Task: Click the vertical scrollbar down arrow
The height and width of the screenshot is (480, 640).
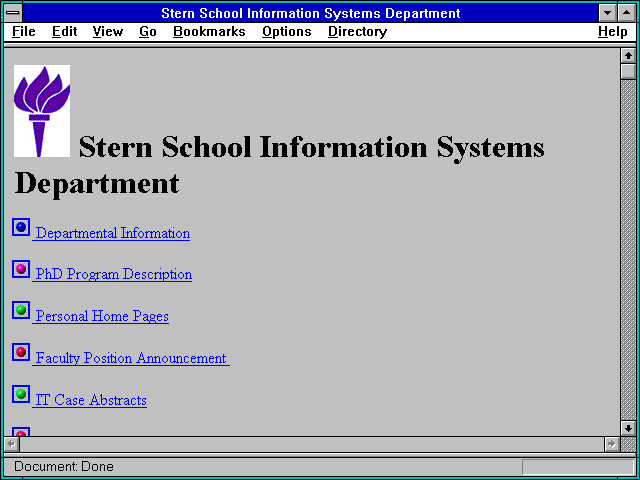Action: [x=628, y=428]
